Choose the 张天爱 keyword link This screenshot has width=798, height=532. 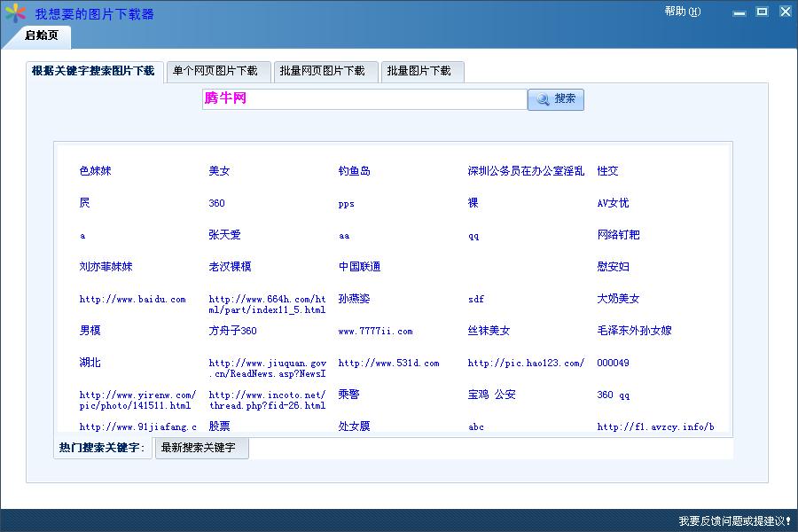pyautogui.click(x=224, y=235)
